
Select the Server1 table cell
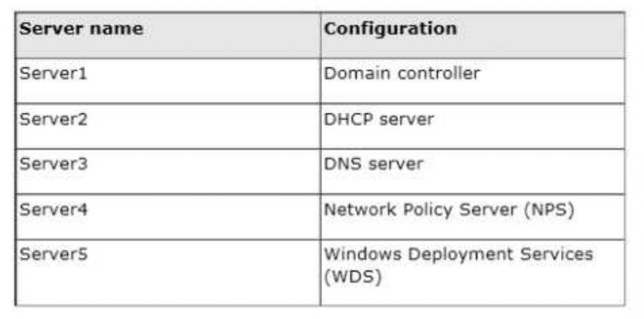pos(53,73)
